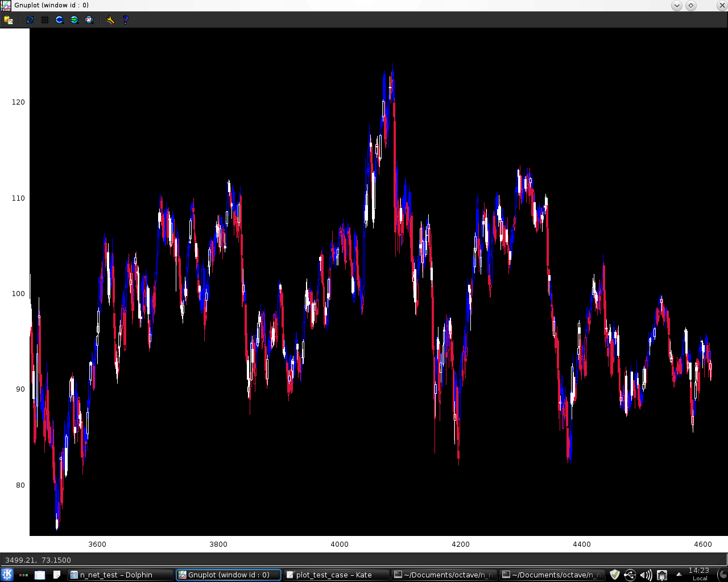Open the activities dots icon in panel
Image resolution: width=728 pixels, height=582 pixels.
coord(23,575)
